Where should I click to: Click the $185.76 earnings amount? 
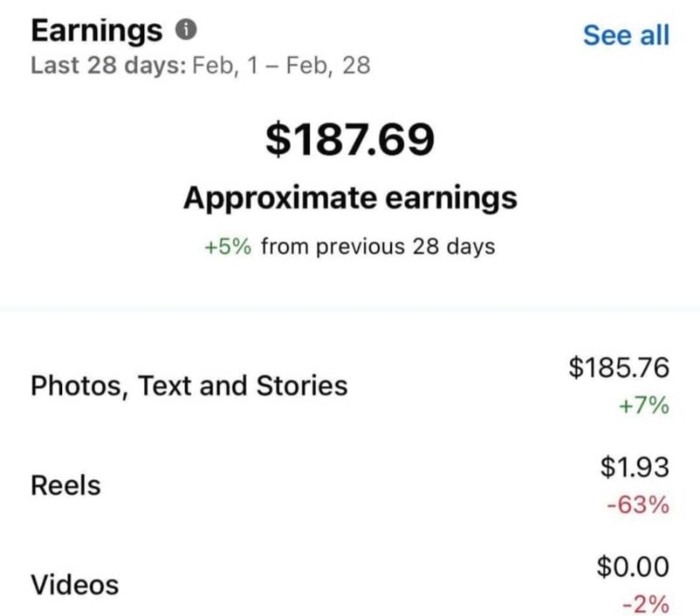[x=619, y=367]
